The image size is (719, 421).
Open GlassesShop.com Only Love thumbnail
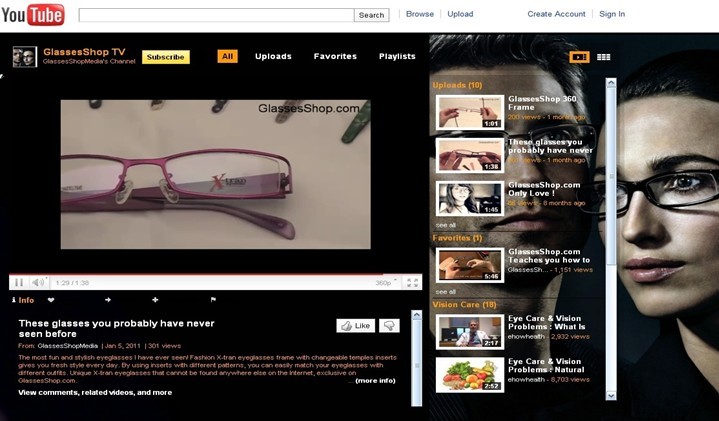(470, 198)
